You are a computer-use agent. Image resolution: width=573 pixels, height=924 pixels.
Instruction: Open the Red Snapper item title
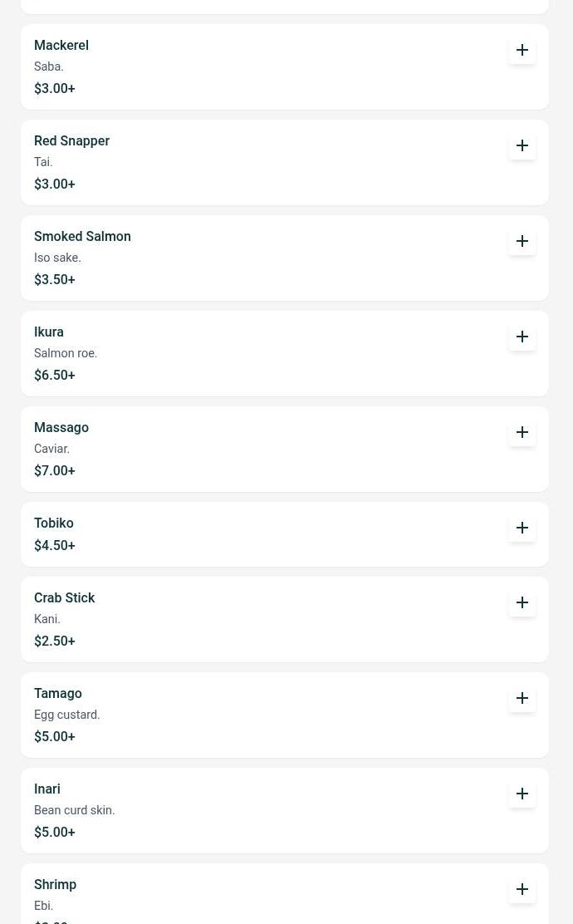[71, 141]
